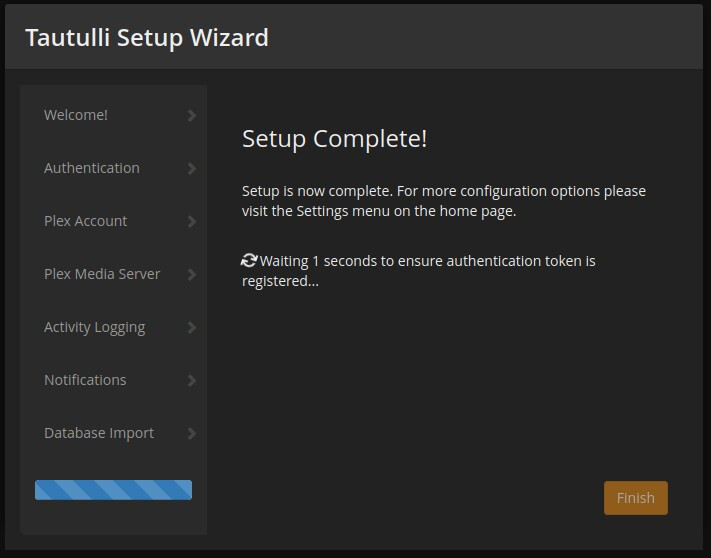Screen dimensions: 711x558
Task: Open the Welcome! wizard step
Action: (x=76, y=115)
